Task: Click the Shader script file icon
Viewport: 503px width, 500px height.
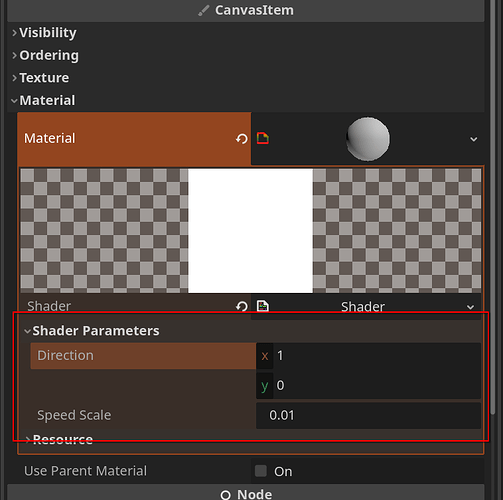Action: pyautogui.click(x=263, y=306)
